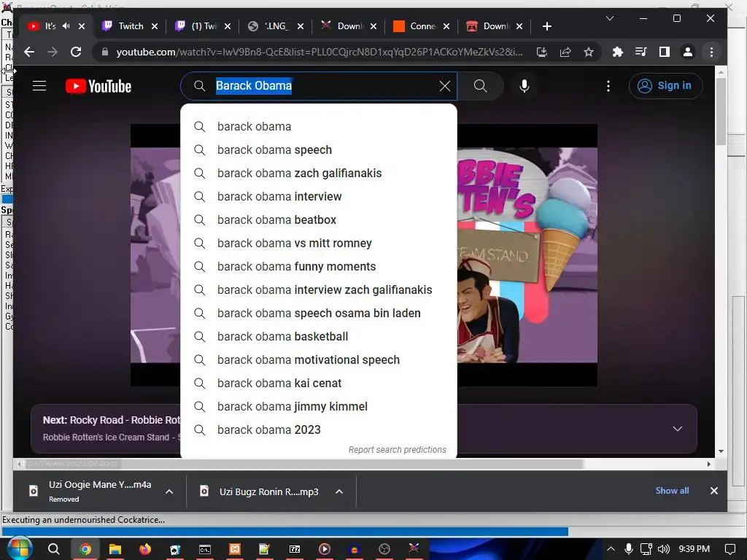Viewport: 747px width, 560px height.
Task: Choose 'barack obama kai cenat' suggestion
Action: point(318,384)
